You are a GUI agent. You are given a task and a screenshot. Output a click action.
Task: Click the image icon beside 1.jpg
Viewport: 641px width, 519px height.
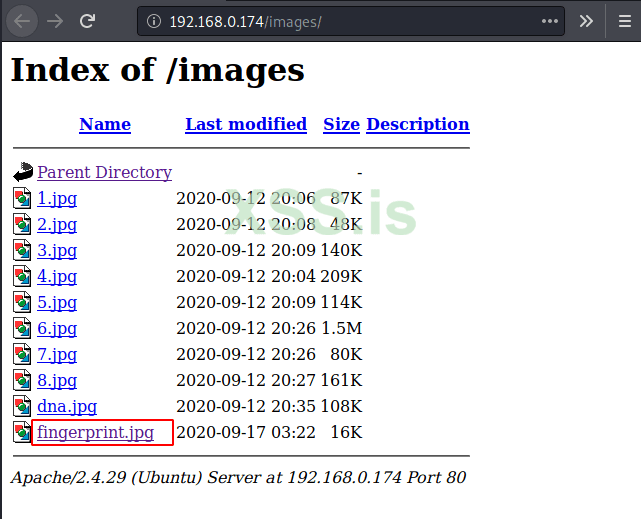pos(22,198)
